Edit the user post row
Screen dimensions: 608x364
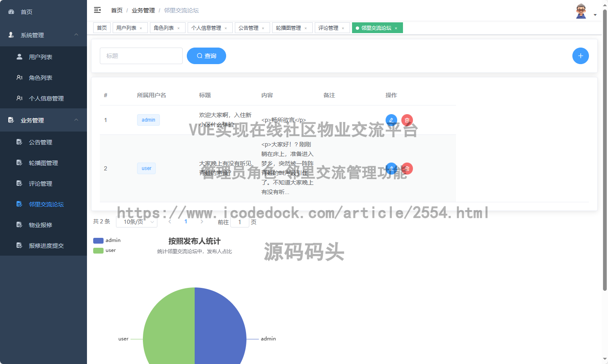(x=391, y=168)
